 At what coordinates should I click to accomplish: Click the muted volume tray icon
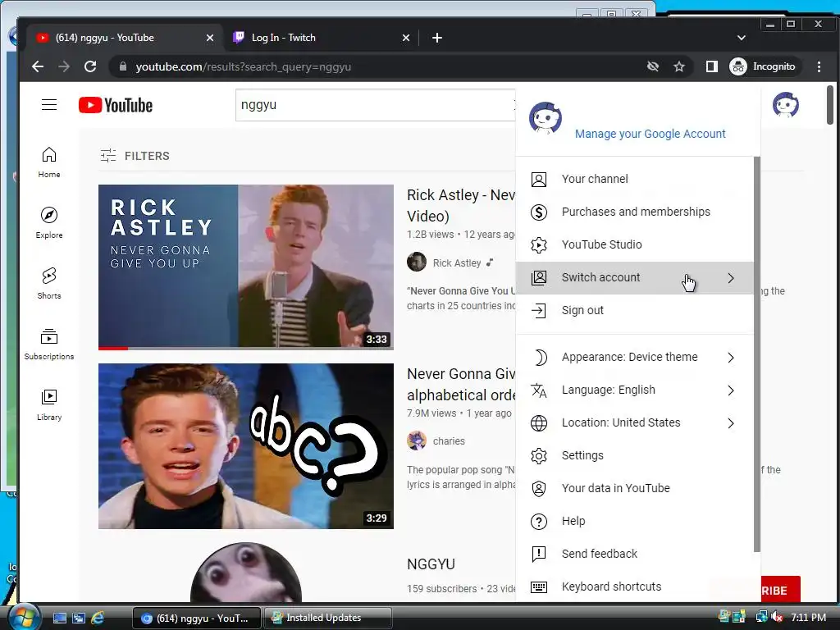click(x=777, y=618)
